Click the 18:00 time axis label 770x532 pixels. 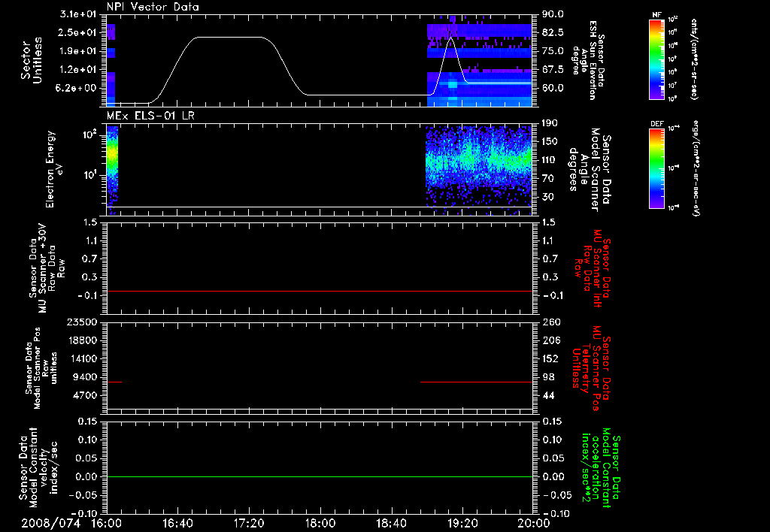(x=320, y=523)
